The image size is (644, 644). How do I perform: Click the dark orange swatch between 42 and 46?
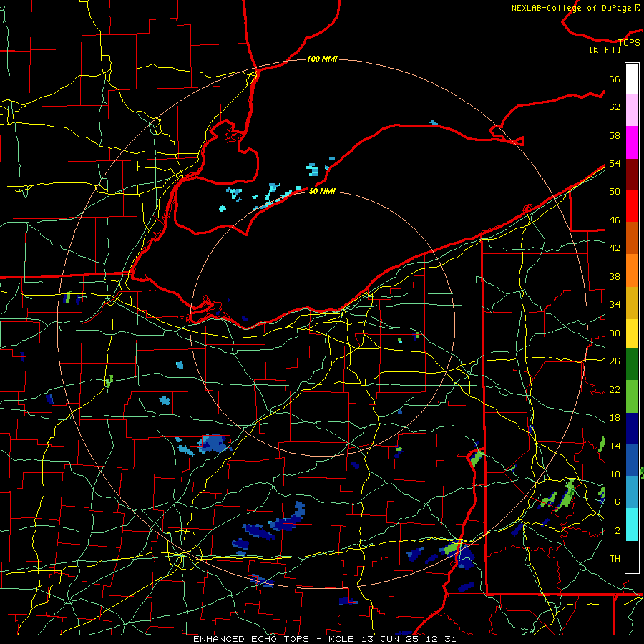click(x=632, y=238)
